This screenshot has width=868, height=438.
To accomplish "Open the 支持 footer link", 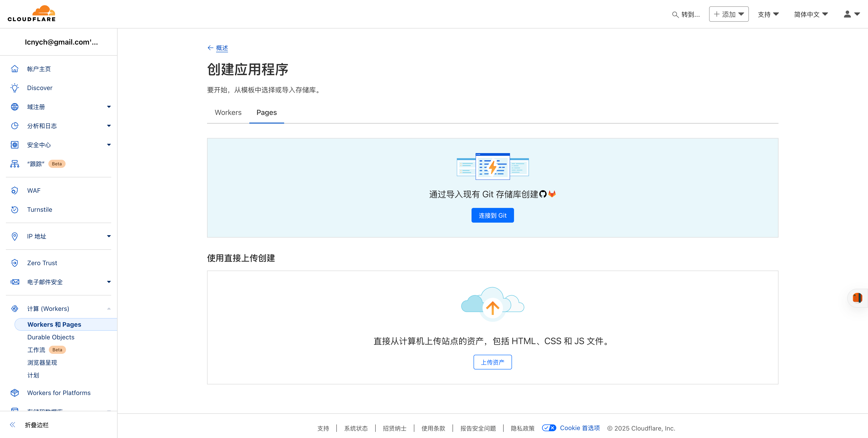I will (323, 428).
